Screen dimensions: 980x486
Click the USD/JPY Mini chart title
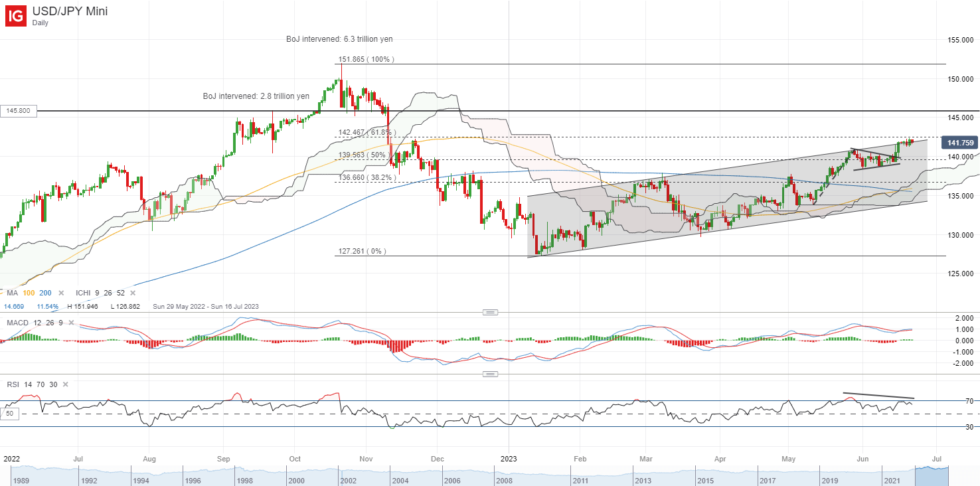tap(70, 11)
